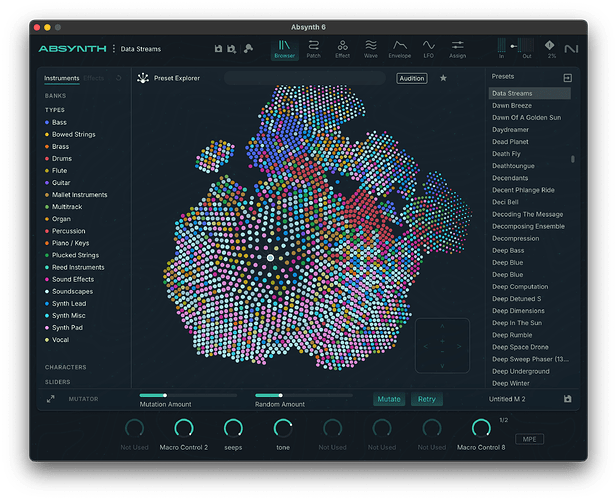The image size is (616, 500).
Task: Click the Preset Explorer icon
Action: 143,78
